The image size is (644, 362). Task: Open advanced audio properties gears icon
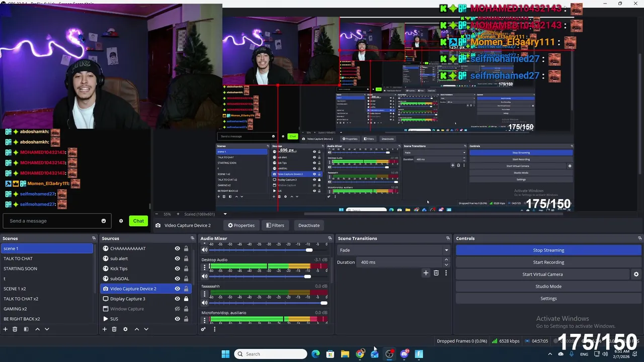203,329
